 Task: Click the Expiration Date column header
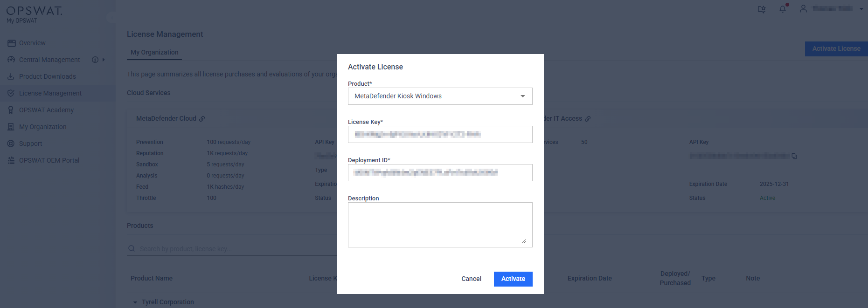pyautogui.click(x=590, y=278)
